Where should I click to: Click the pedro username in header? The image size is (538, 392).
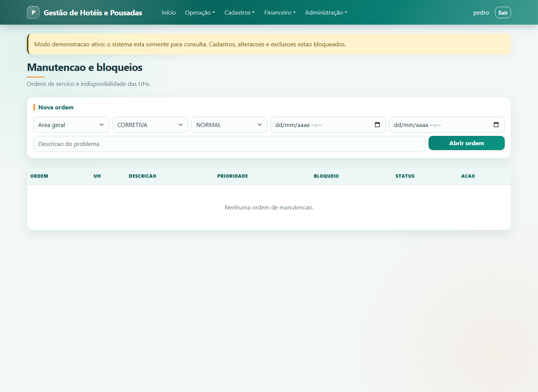tap(481, 13)
